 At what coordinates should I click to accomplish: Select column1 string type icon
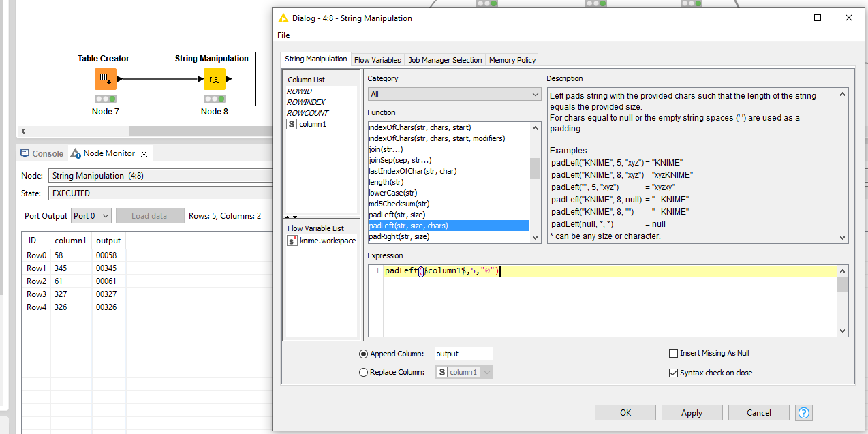pos(292,124)
